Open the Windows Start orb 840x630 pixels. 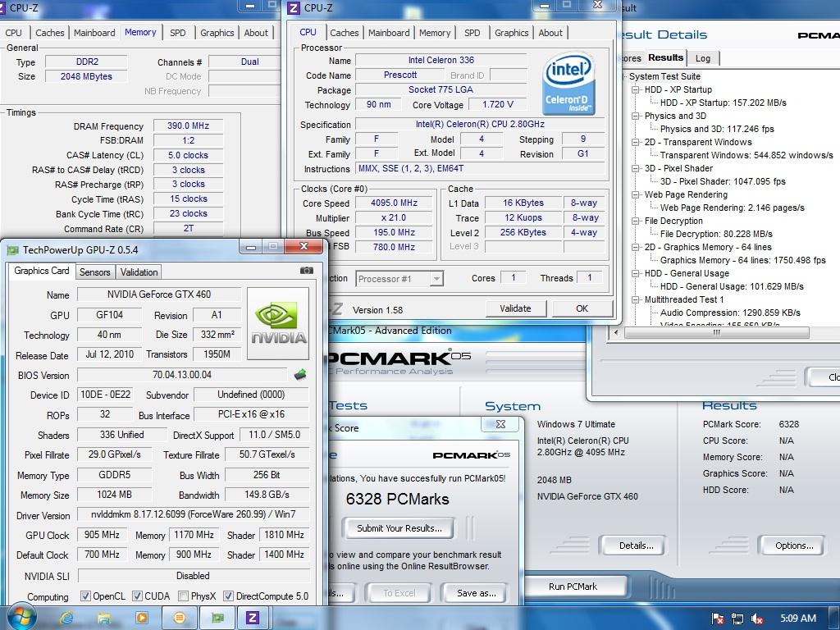(22, 618)
